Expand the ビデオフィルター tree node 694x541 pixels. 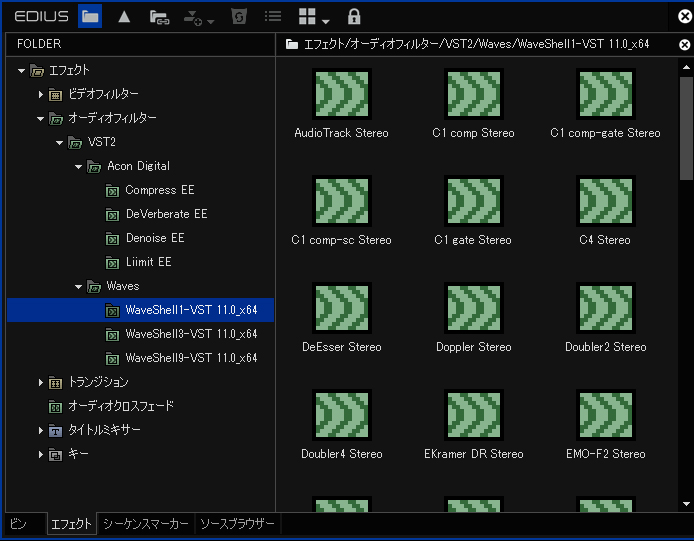coord(40,94)
